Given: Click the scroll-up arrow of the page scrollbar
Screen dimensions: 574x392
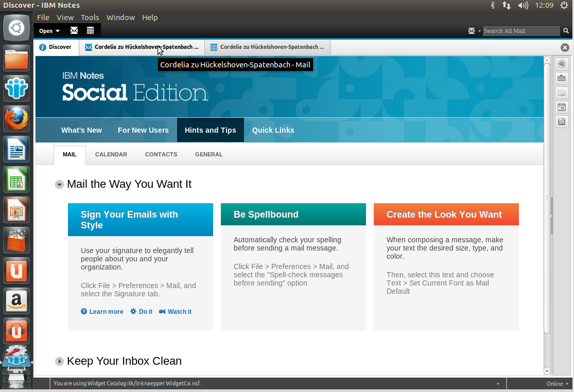Looking at the screenshot, I should coord(547,60).
